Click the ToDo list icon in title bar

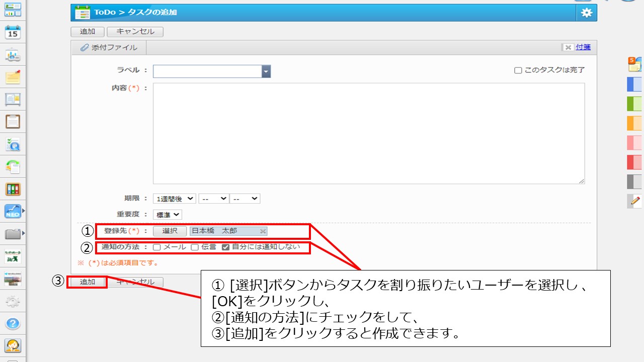click(x=82, y=13)
